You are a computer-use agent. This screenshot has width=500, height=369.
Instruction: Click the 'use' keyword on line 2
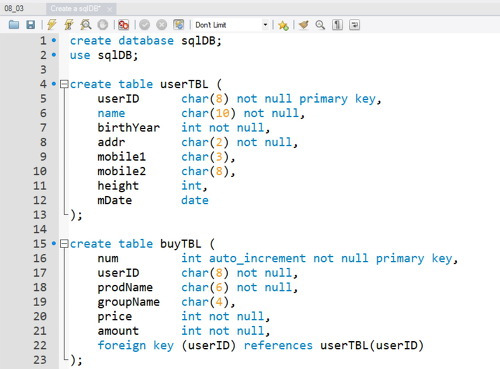click(80, 55)
